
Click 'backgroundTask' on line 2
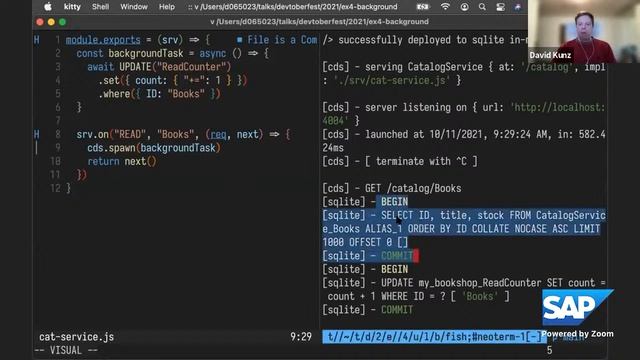[x=146, y=53]
